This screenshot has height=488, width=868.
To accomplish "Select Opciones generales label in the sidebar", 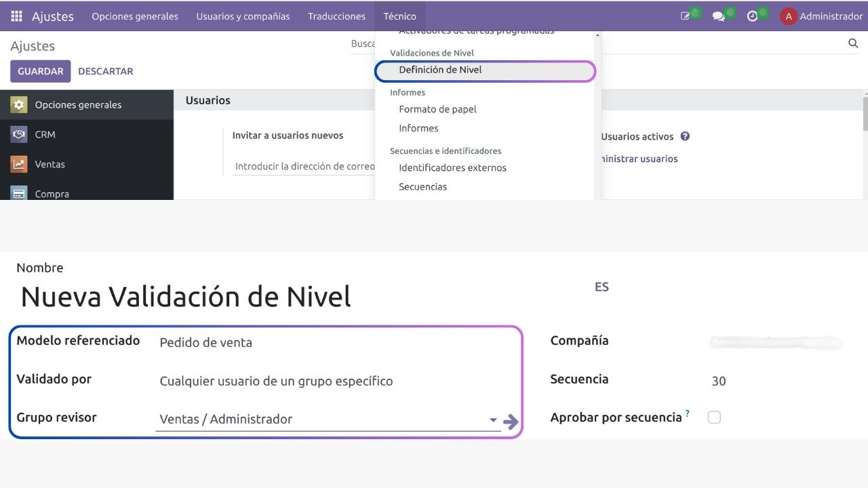I will click(78, 104).
